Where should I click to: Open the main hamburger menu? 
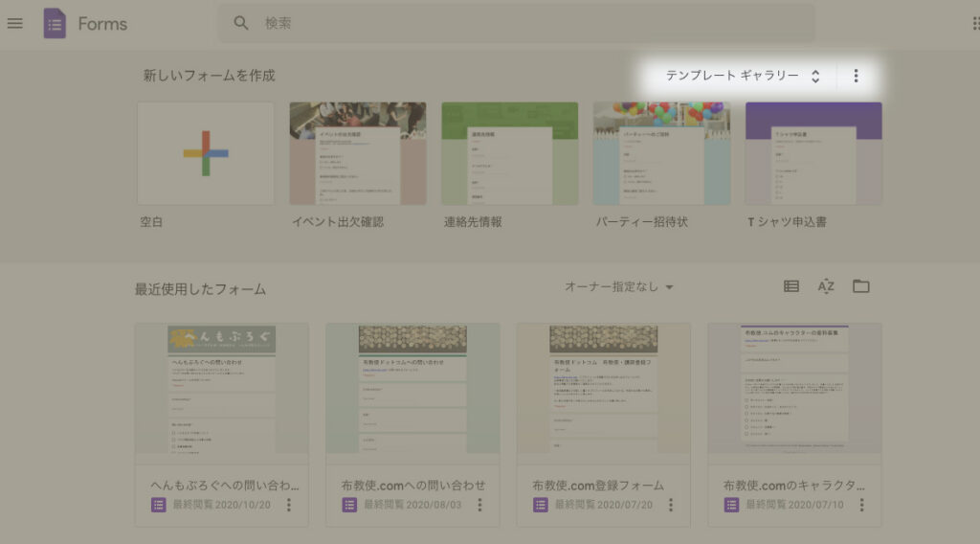pyautogui.click(x=15, y=24)
